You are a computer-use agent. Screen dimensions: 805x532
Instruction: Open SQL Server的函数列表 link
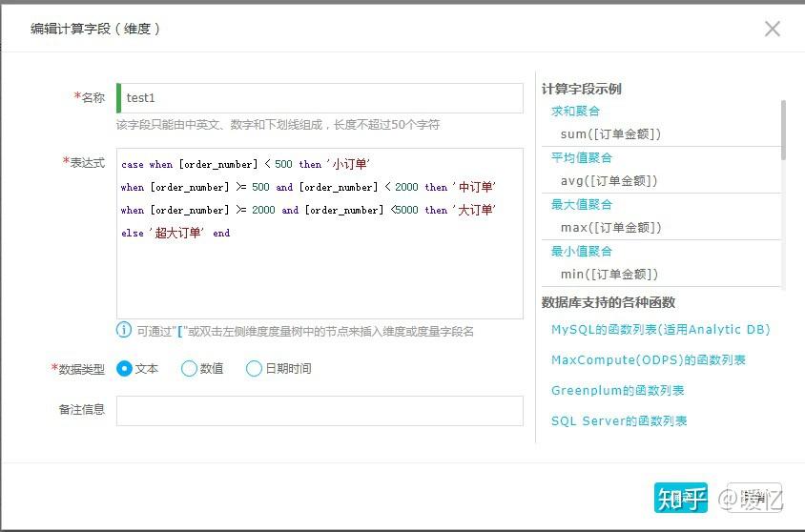pyautogui.click(x=619, y=420)
